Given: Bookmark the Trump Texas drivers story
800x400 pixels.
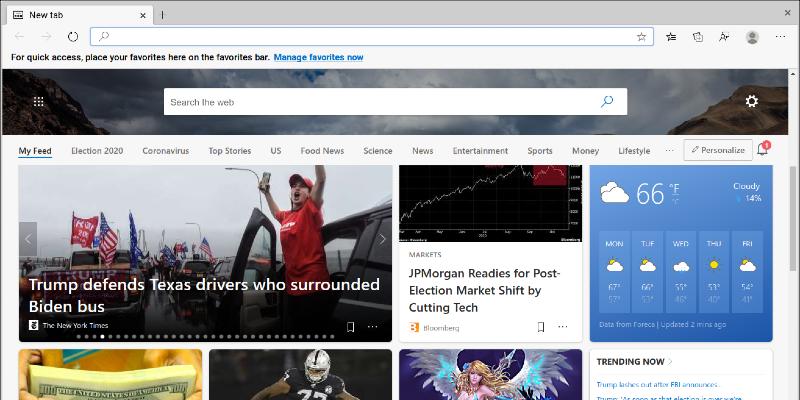Looking at the screenshot, I should click(350, 326).
